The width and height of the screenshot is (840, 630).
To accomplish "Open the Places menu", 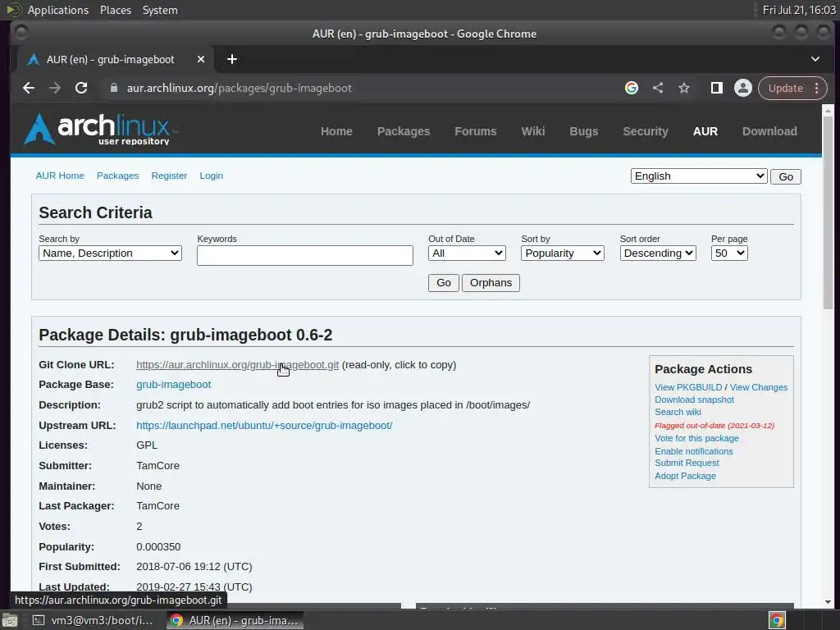I will pyautogui.click(x=116, y=10).
